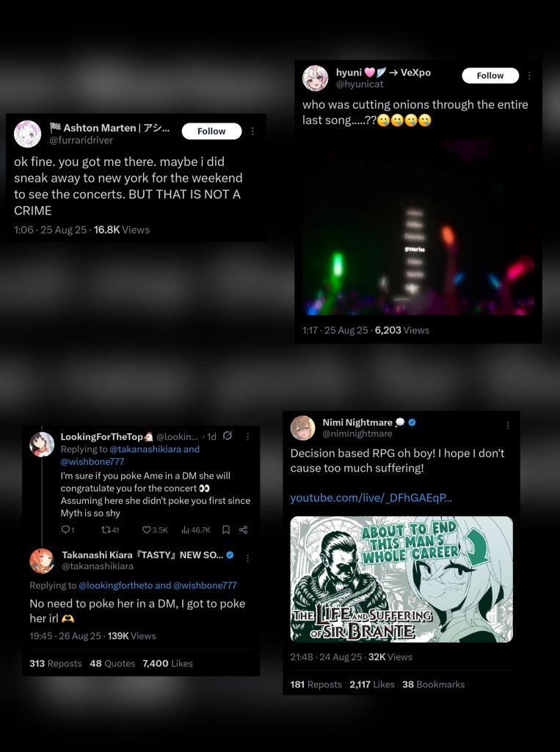Open more options on Nimi Nightmare's tweet
The height and width of the screenshot is (752, 560).
click(x=508, y=425)
